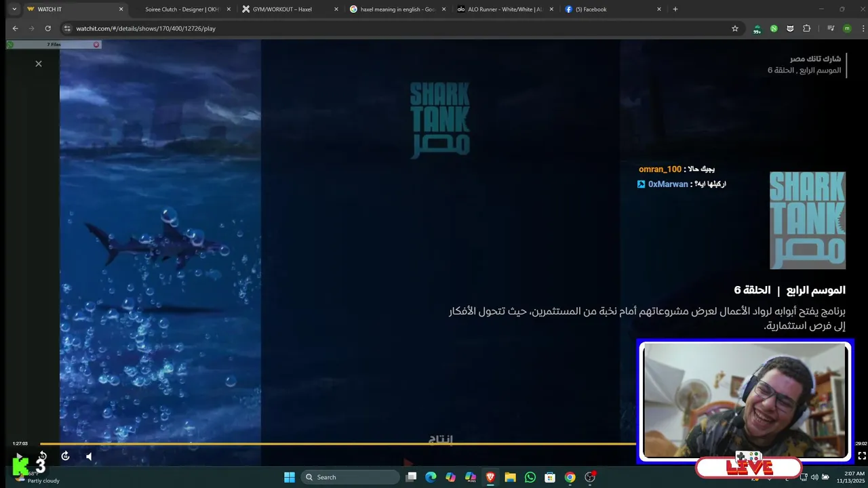Click the الموسم الرابع | الحلقة 6 heading
868x488 pixels.
(790, 290)
